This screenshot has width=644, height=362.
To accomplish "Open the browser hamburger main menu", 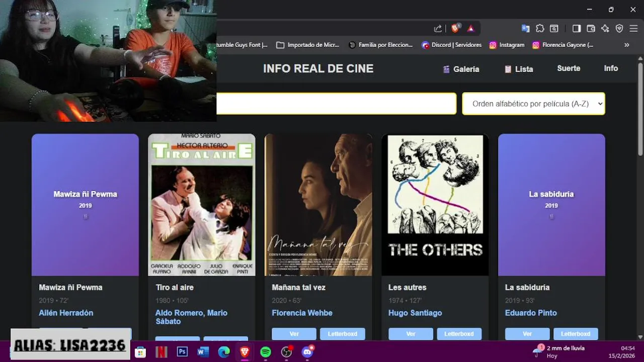I will point(633,29).
